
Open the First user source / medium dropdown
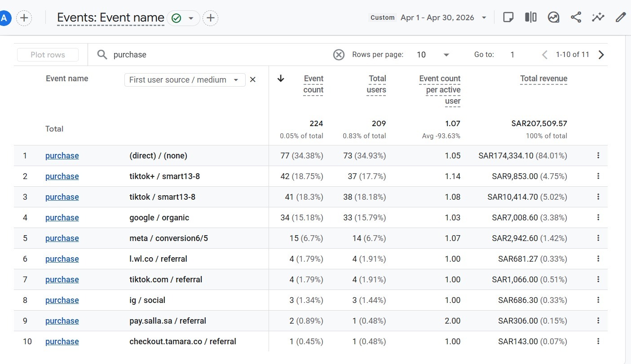click(185, 80)
